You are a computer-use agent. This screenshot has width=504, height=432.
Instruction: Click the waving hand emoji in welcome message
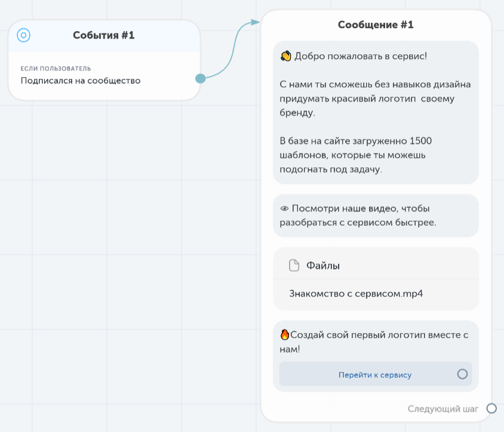pos(285,56)
